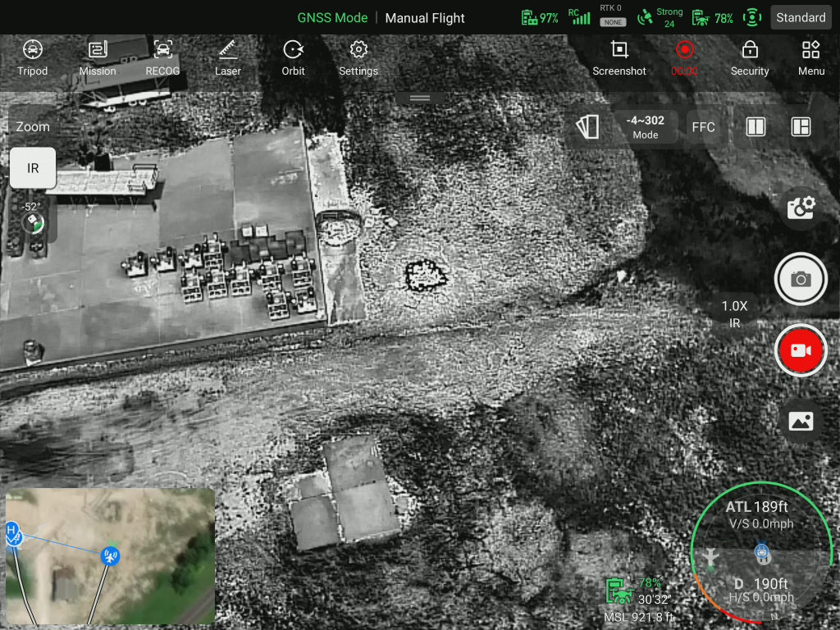
Task: Adjust the 1.0X IR zoom level
Action: 734,313
